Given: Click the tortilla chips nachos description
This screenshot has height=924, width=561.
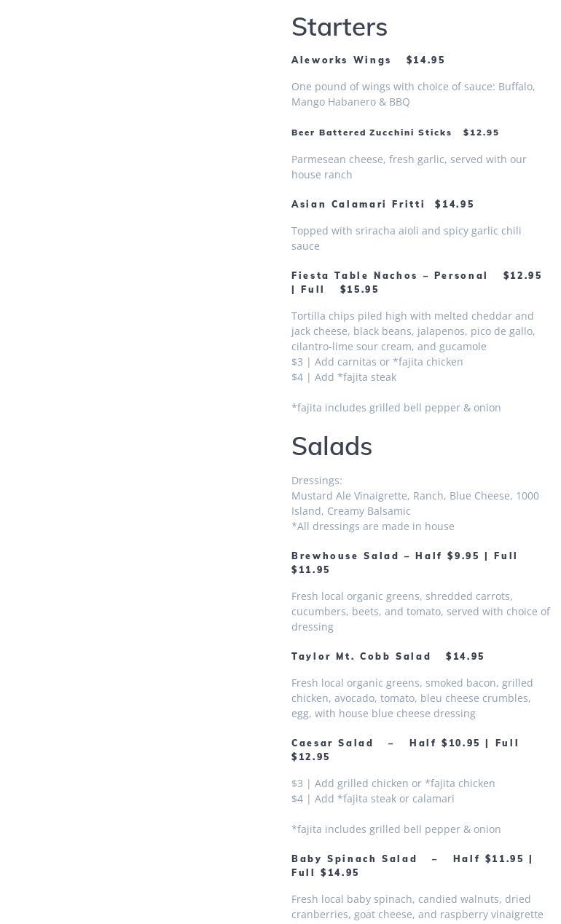Looking at the screenshot, I should (413, 331).
